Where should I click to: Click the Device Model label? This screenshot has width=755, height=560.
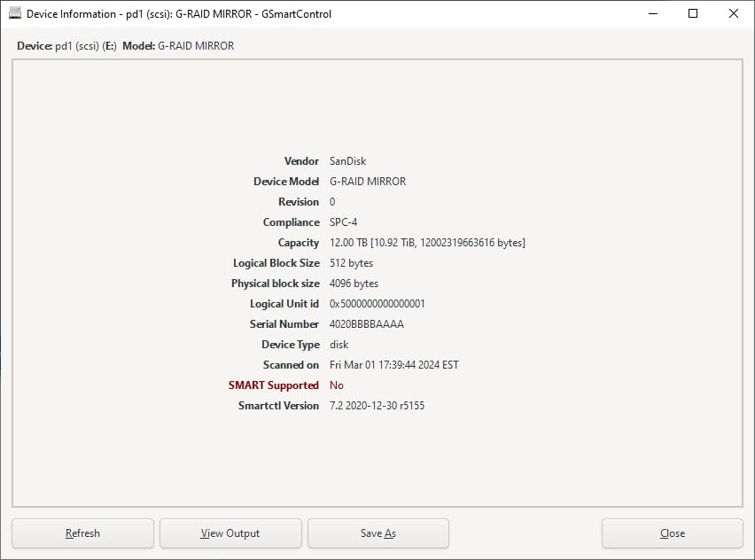tap(286, 182)
